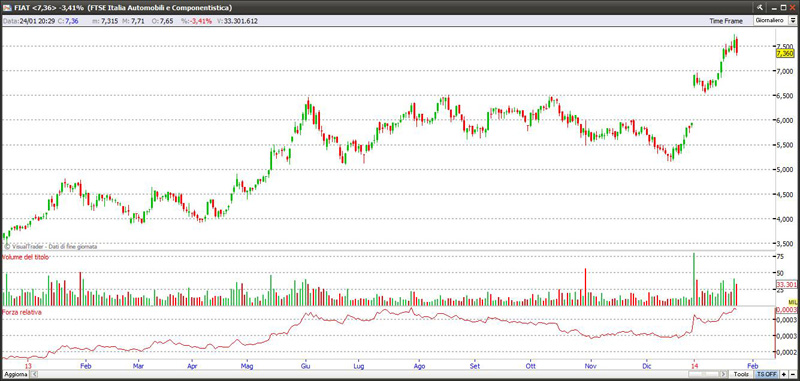Viewport: 800px width, 381px height.
Task: Click the 4,500 price axis label
Action: click(786, 195)
